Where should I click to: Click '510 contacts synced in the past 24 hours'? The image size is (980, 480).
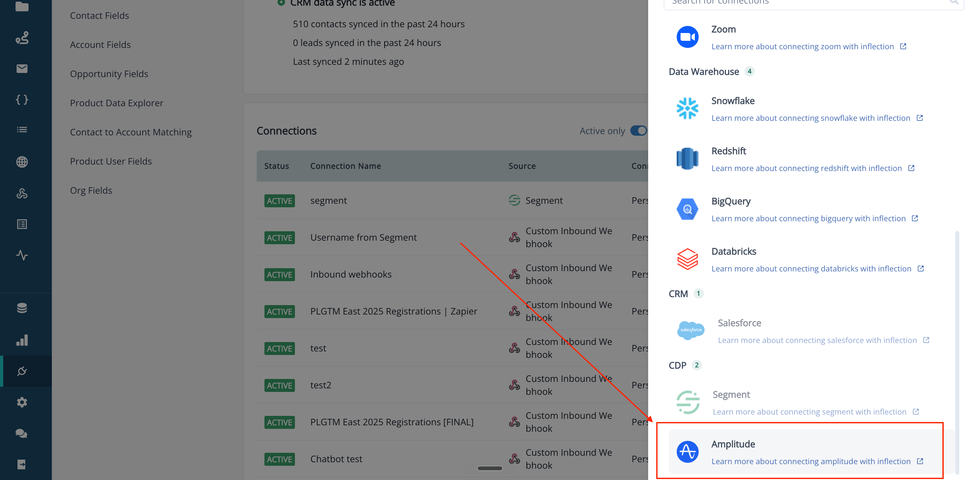point(379,24)
